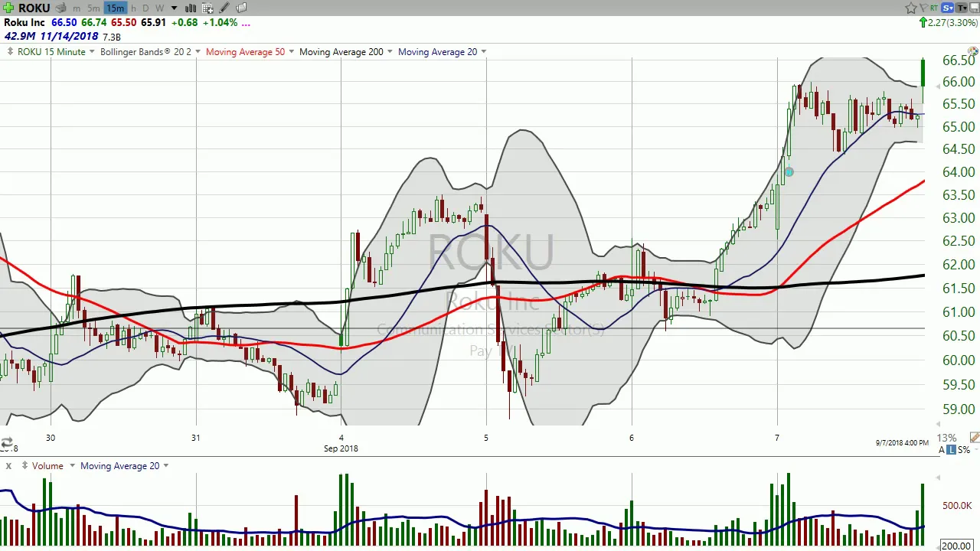Select the 1-minute 'm' timeframe
The image size is (980, 551).
tap(77, 8)
